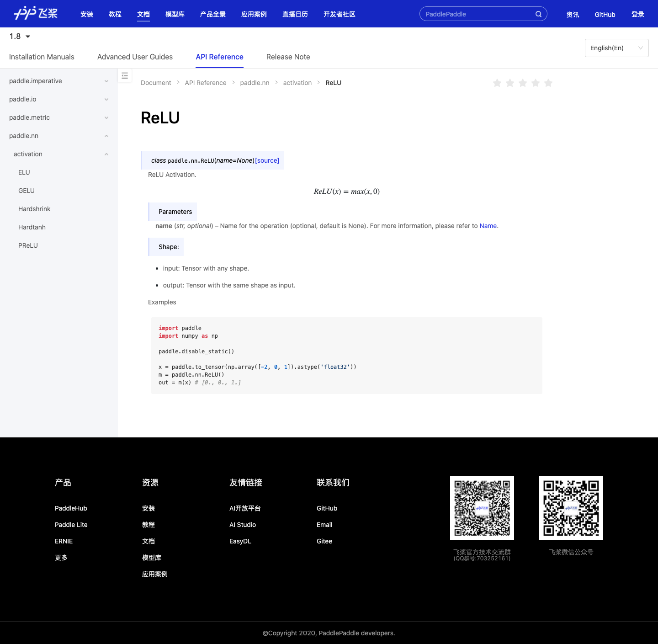Click 产品全景 in top navigation
Image resolution: width=658 pixels, height=644 pixels.
point(213,14)
